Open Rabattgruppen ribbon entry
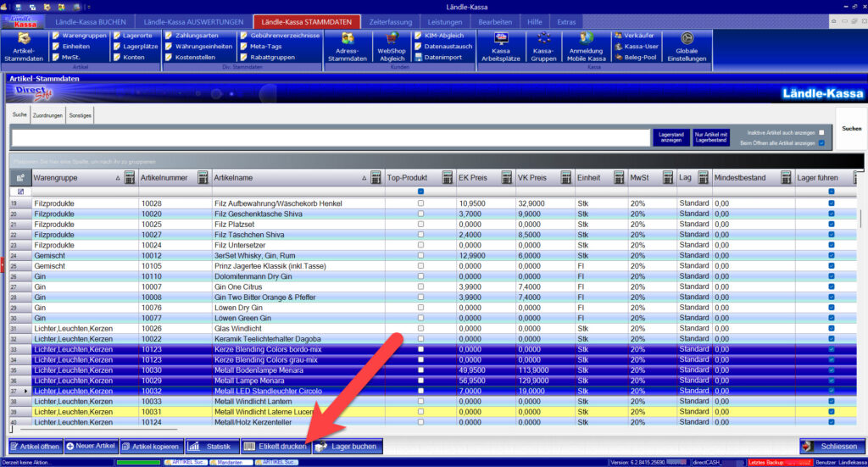This screenshot has height=467, width=868. (268, 58)
